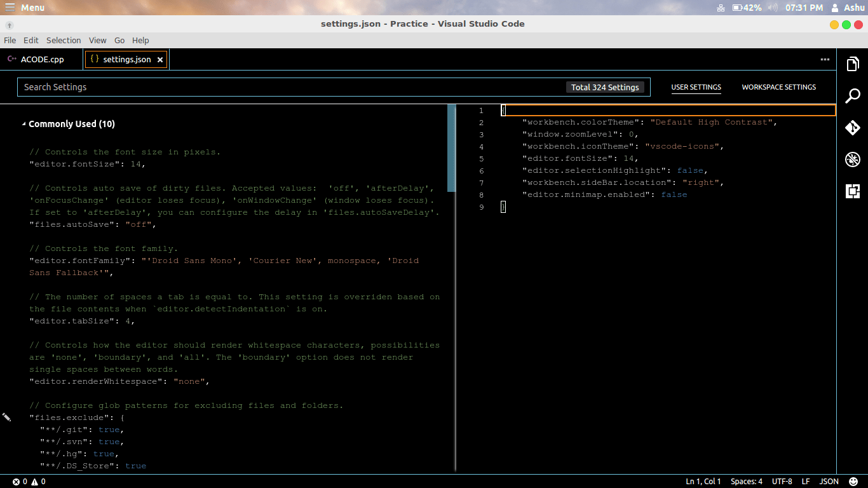Click "window.zoomLevel": 0 in user settings

(580, 134)
